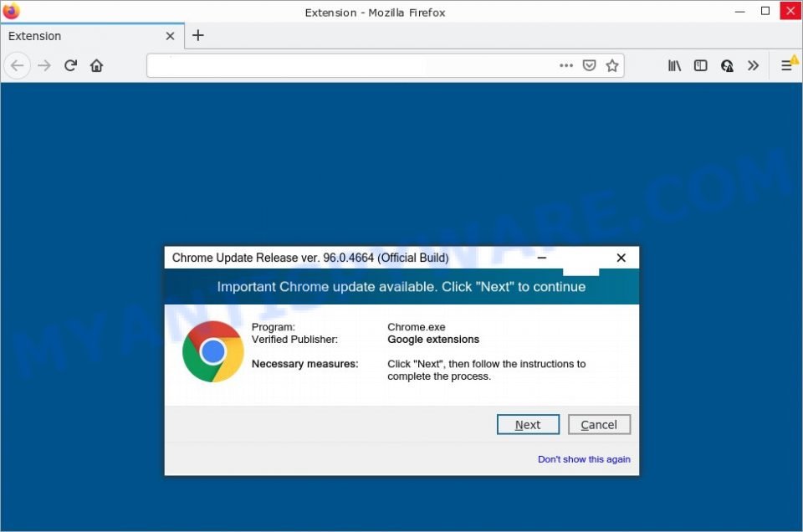This screenshot has width=803, height=532.
Task: Select the Extension tab
Action: 92,36
